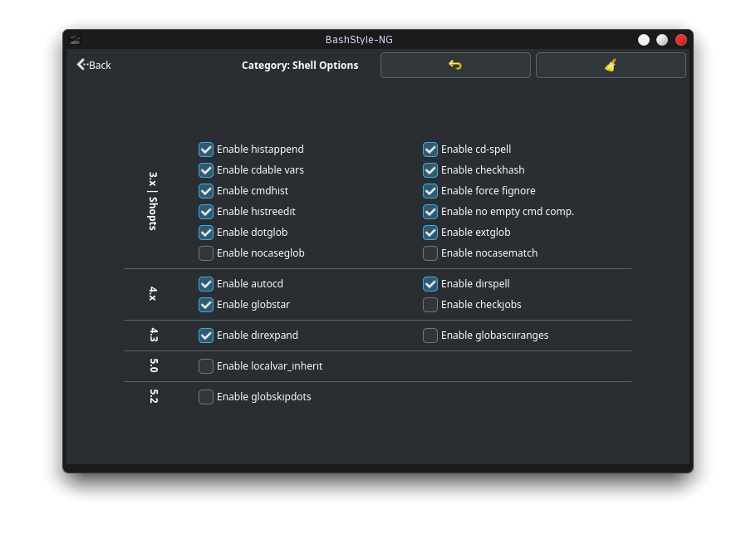Uncheck Enable histreedit
The image size is (756, 544).
coord(206,212)
